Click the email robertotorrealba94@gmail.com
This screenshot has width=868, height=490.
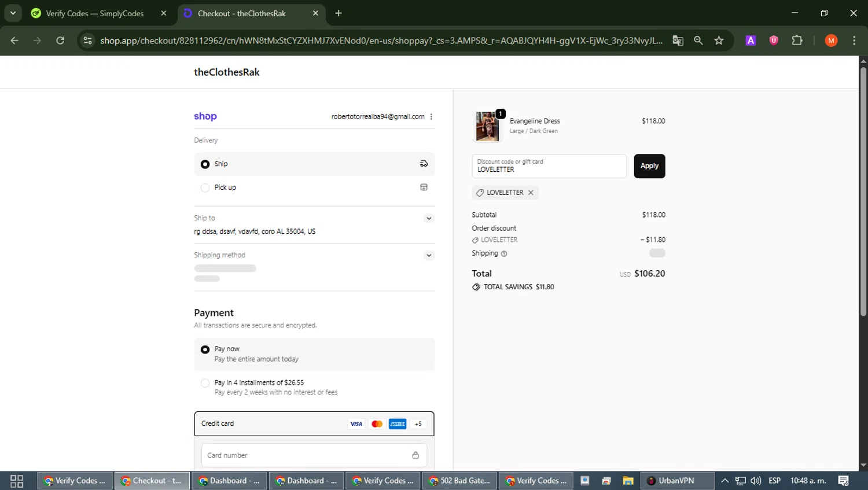[378, 117]
